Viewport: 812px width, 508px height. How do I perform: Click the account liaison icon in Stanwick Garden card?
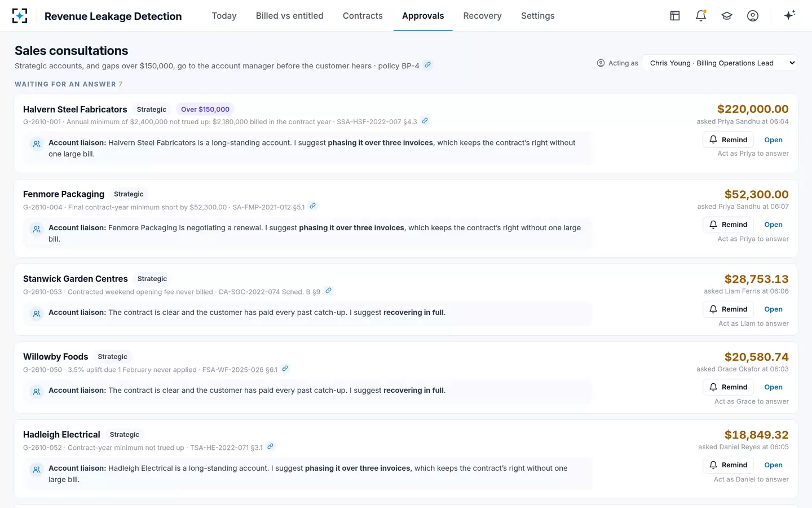[x=37, y=314]
